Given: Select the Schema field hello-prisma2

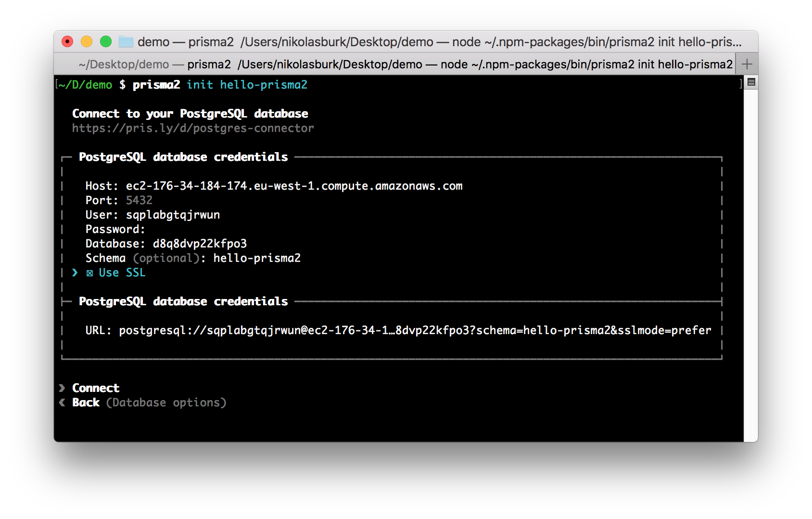Looking at the screenshot, I should coord(257,258).
